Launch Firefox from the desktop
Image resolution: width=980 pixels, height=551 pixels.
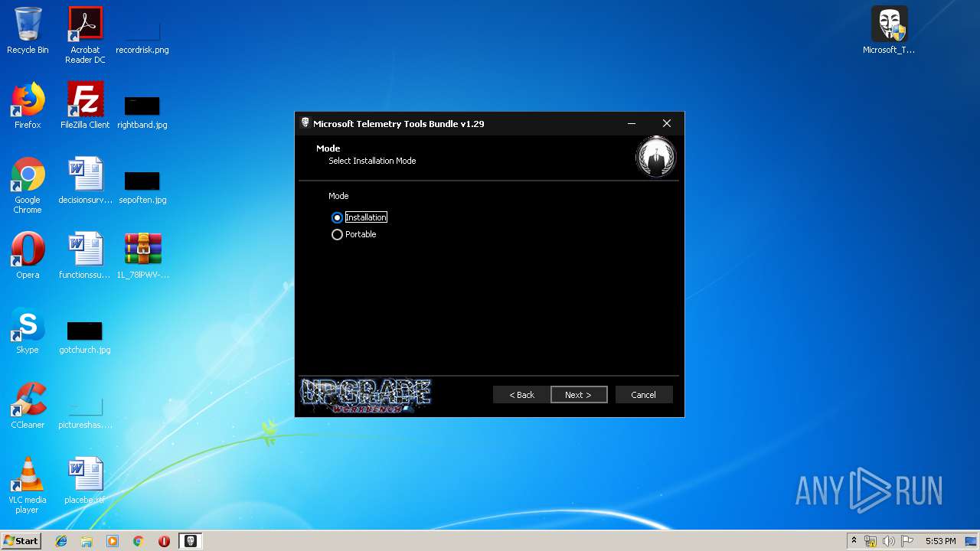point(28,106)
